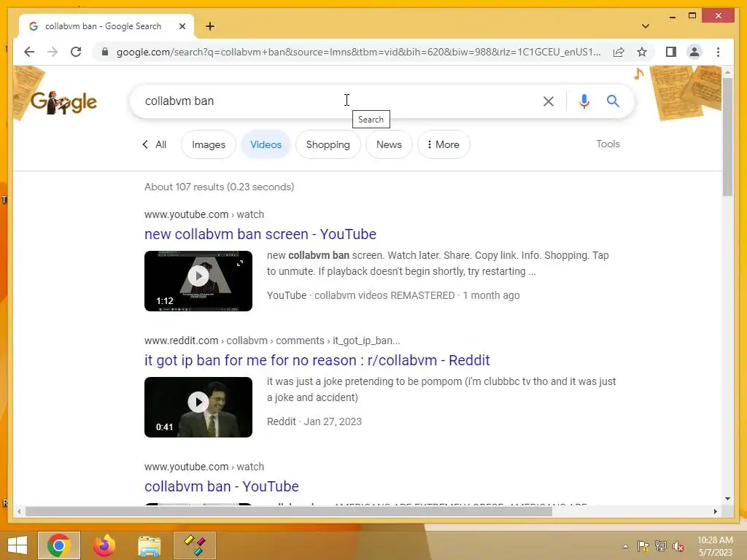Open 'new collabvm ban screen - YouTube' result
This screenshot has width=747, height=560.
pyautogui.click(x=260, y=234)
